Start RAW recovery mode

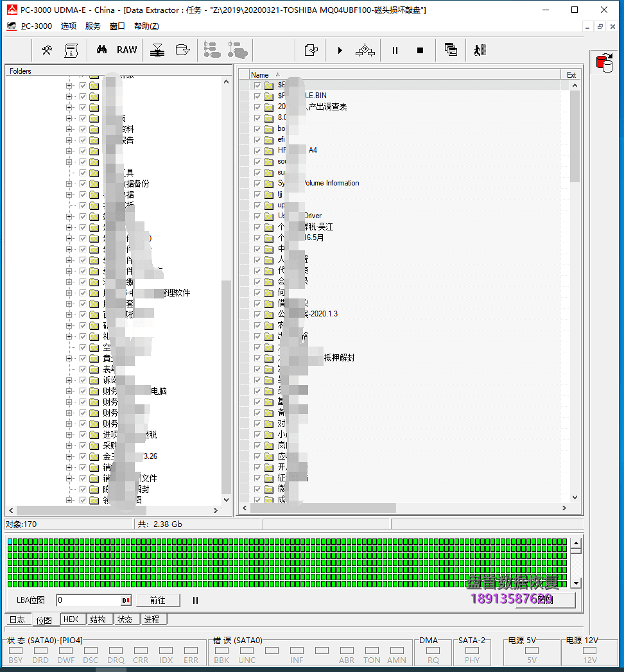(127, 49)
